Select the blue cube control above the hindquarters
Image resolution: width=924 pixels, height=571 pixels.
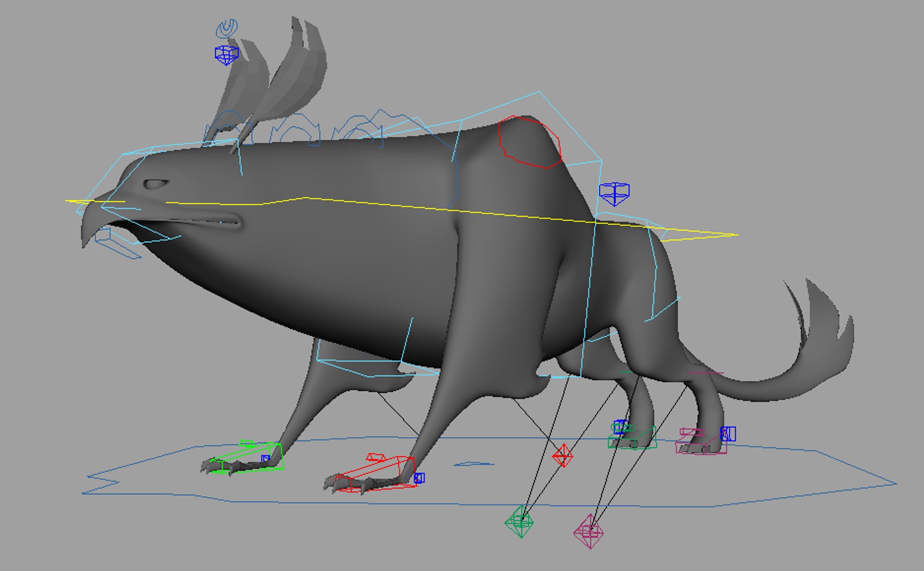(614, 194)
